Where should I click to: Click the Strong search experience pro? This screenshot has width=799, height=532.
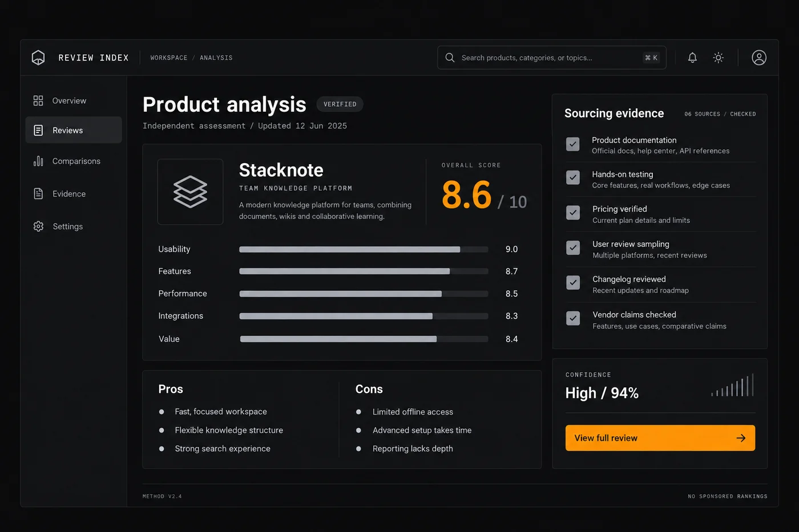point(223,449)
